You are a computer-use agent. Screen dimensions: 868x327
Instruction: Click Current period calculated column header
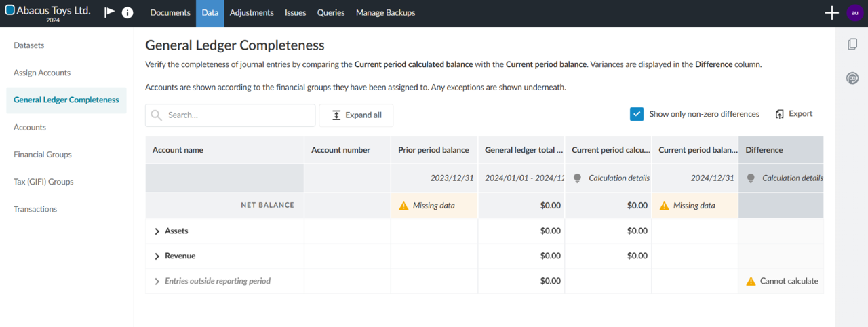[608, 150]
